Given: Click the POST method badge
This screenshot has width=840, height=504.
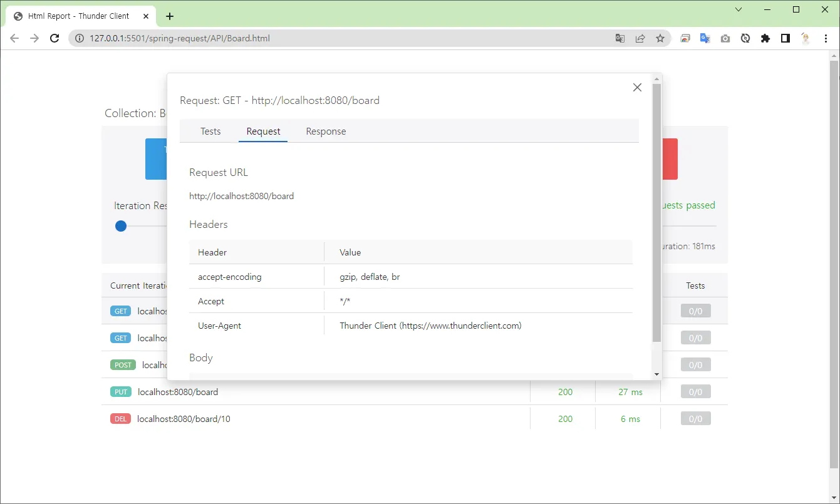Looking at the screenshot, I should (123, 365).
